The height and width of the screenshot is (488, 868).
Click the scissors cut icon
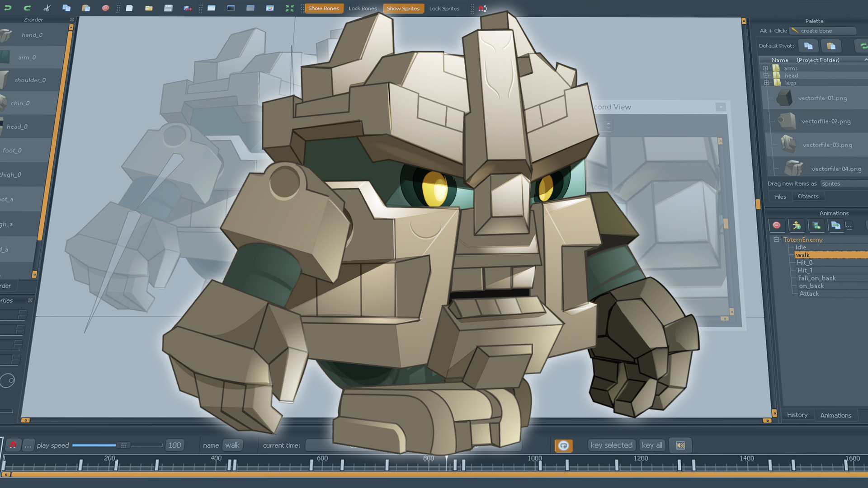(x=47, y=8)
